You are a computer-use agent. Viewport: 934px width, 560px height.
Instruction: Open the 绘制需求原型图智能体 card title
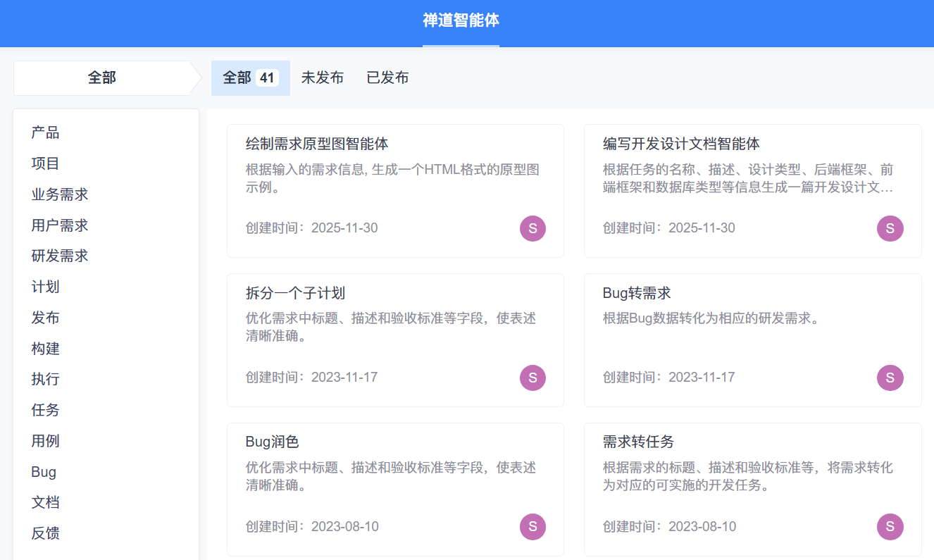(x=317, y=144)
